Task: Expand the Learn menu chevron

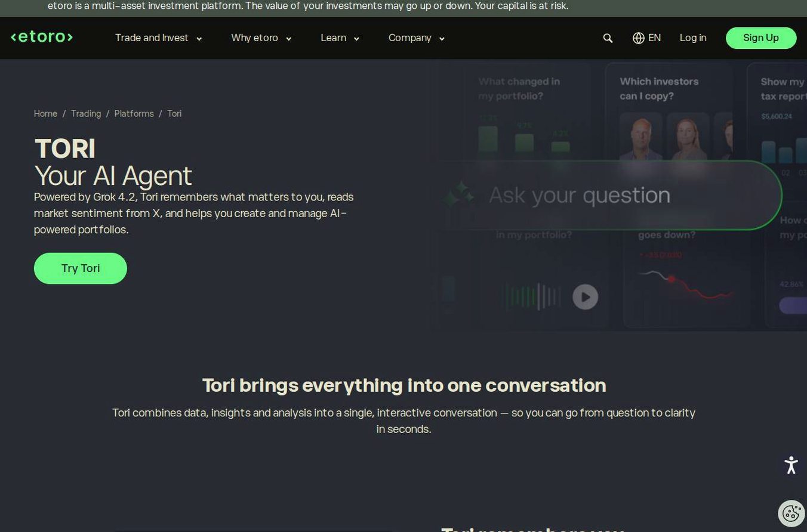Action: coord(356,39)
